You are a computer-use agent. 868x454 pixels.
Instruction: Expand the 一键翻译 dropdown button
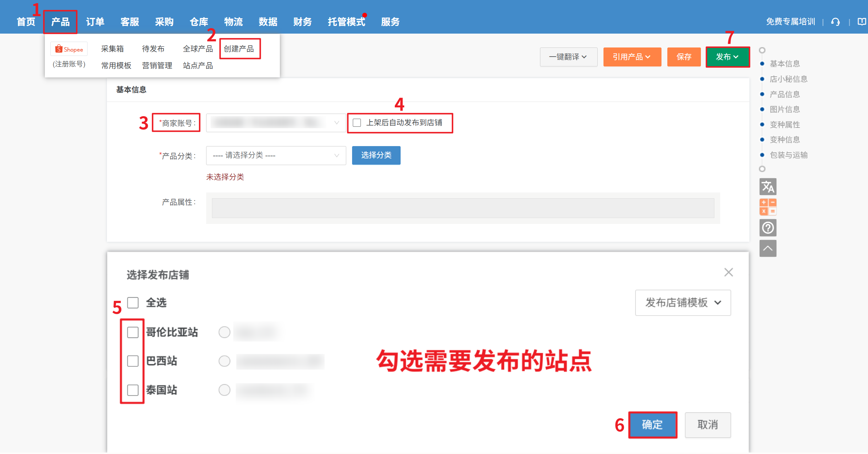[x=568, y=57]
